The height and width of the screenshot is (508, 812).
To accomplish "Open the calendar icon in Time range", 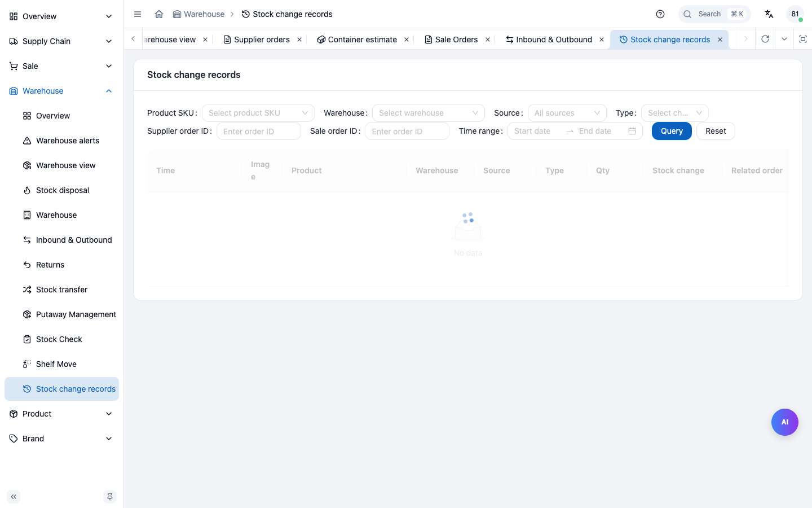I will [x=632, y=131].
